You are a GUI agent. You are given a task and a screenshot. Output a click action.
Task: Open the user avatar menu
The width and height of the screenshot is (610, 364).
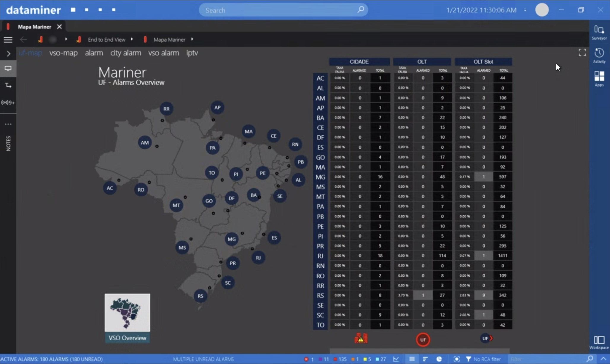click(542, 10)
